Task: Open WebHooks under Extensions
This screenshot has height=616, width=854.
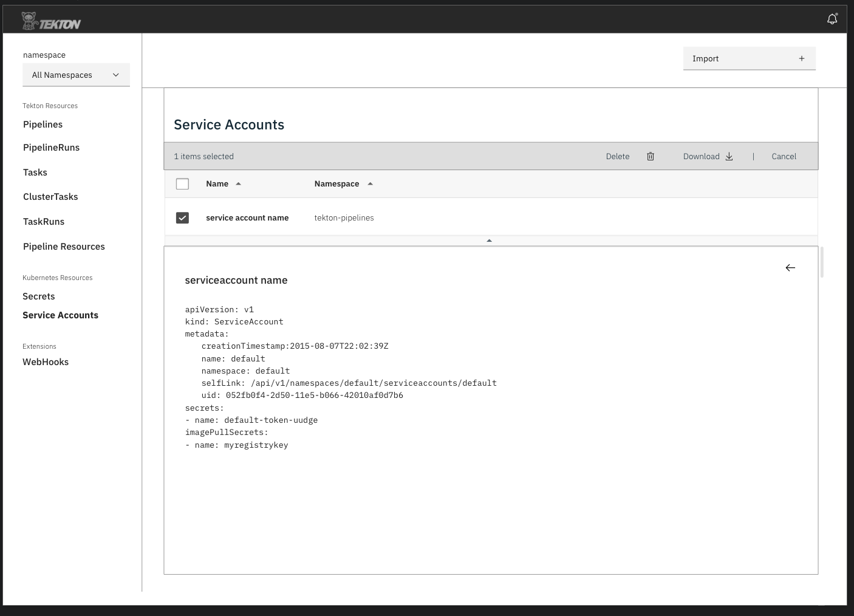Action: click(46, 361)
